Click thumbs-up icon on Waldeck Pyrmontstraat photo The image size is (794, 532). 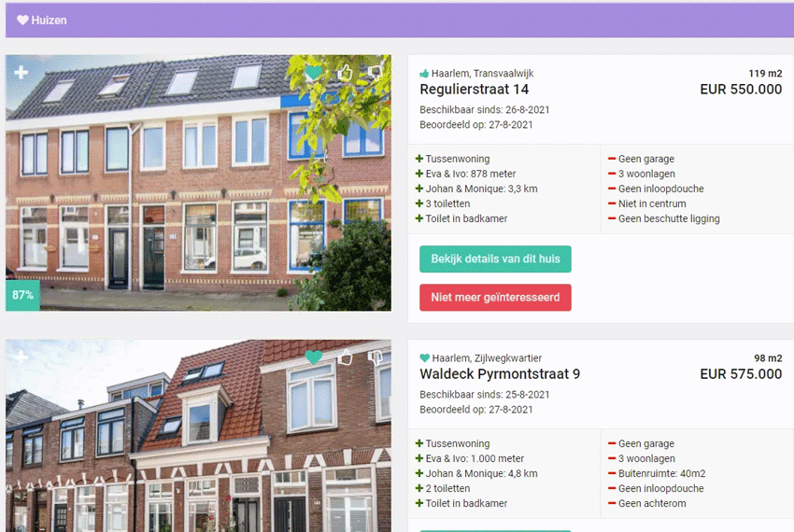(345, 357)
